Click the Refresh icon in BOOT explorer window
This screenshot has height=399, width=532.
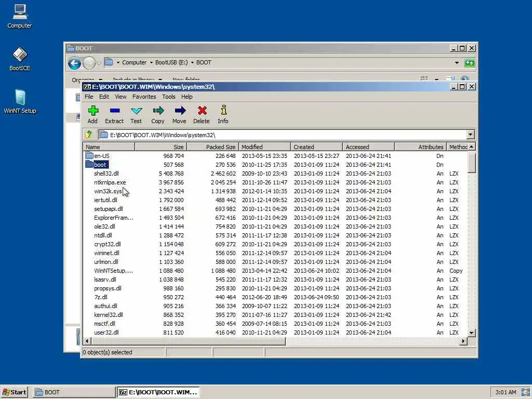[470, 63]
